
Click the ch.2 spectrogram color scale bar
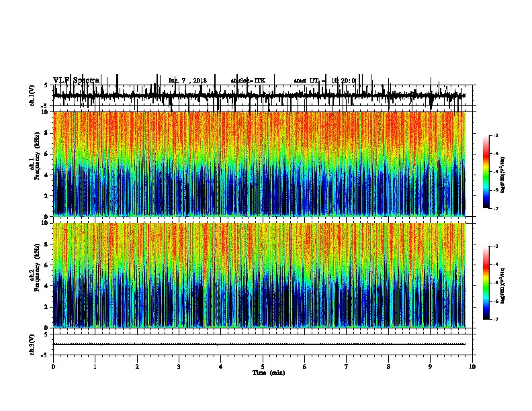[486, 283]
